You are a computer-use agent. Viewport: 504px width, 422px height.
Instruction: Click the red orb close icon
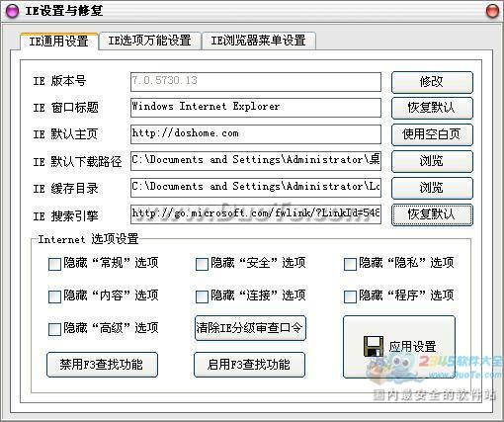(x=492, y=11)
